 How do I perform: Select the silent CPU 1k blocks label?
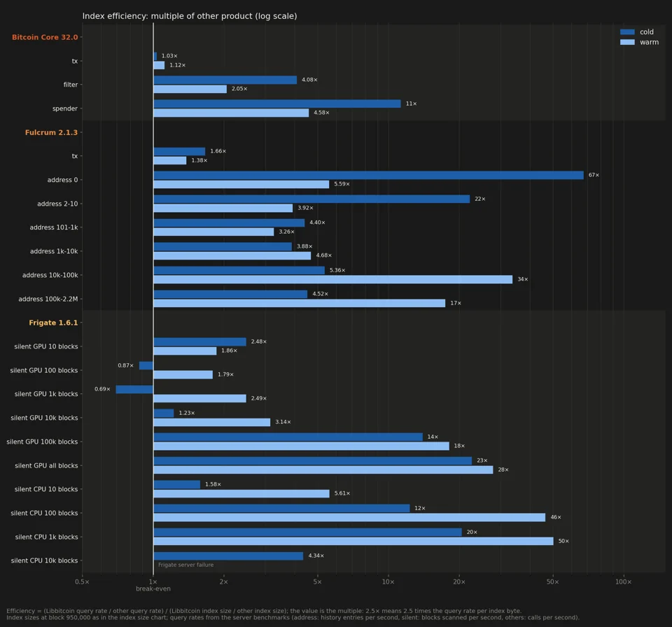[47, 537]
